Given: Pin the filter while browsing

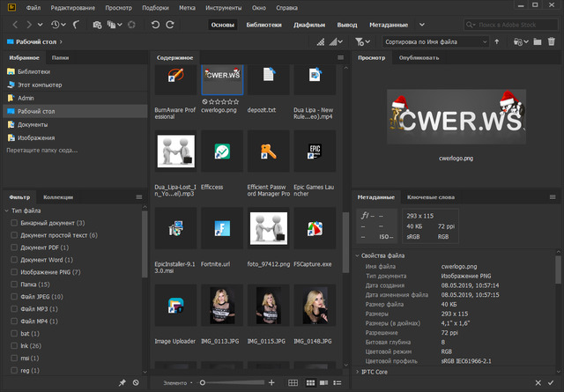Looking at the screenshot, I should coord(122,382).
